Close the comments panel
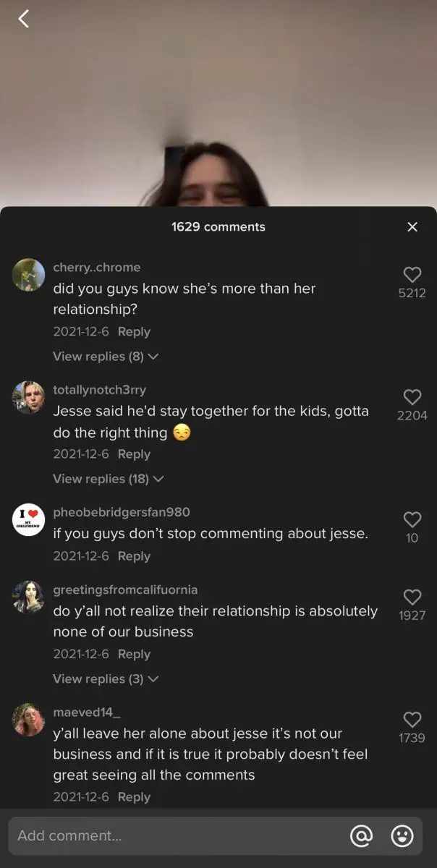The height and width of the screenshot is (868, 437). coord(412,227)
